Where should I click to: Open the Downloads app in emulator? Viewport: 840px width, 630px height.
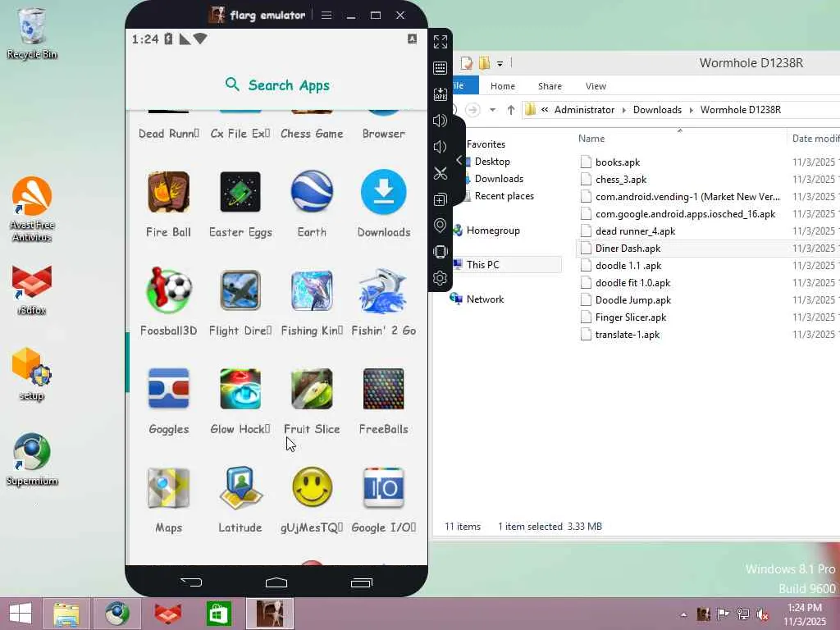click(384, 192)
